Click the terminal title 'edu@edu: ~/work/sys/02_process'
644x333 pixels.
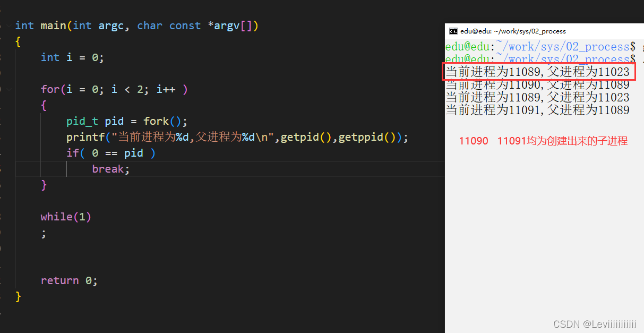coord(513,31)
